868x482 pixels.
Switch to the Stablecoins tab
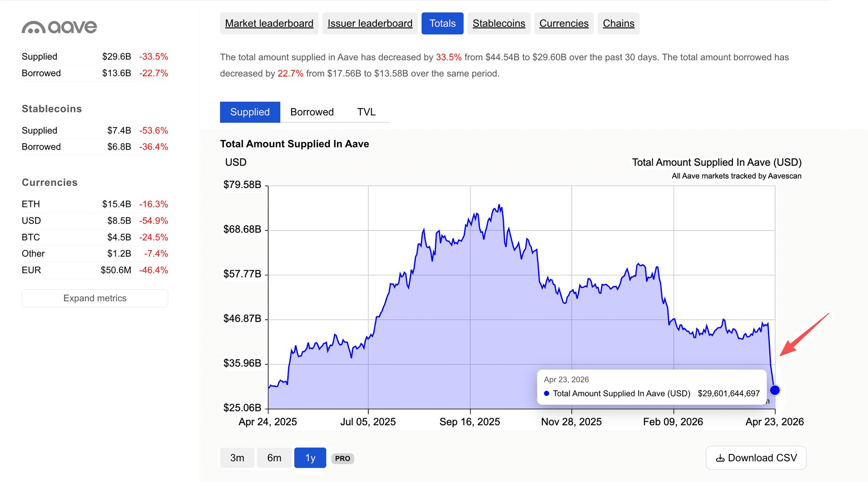[x=498, y=23]
